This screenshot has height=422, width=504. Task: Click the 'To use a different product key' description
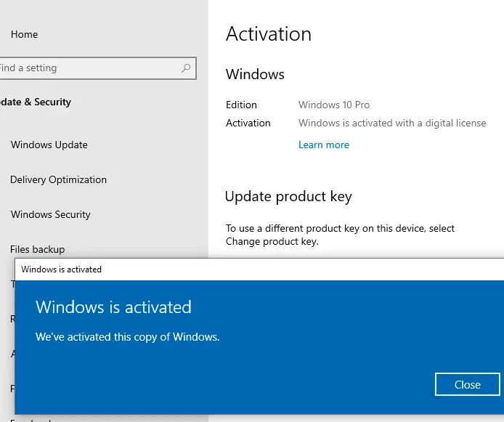[340, 235]
